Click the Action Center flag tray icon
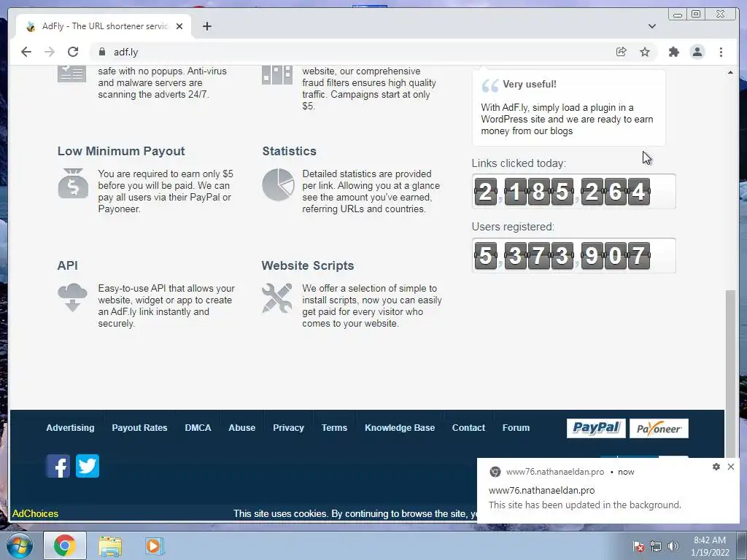Viewport: 747px width, 560px height. click(x=638, y=547)
